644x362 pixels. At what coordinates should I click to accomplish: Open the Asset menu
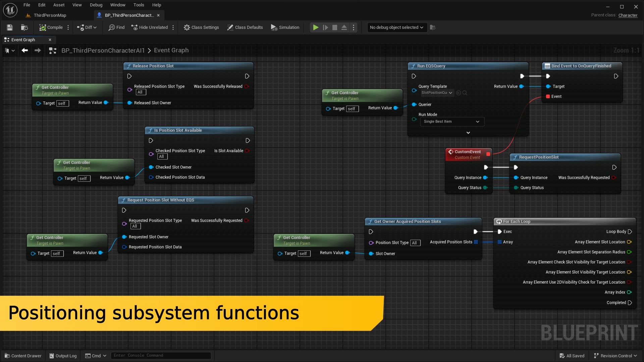click(x=59, y=5)
